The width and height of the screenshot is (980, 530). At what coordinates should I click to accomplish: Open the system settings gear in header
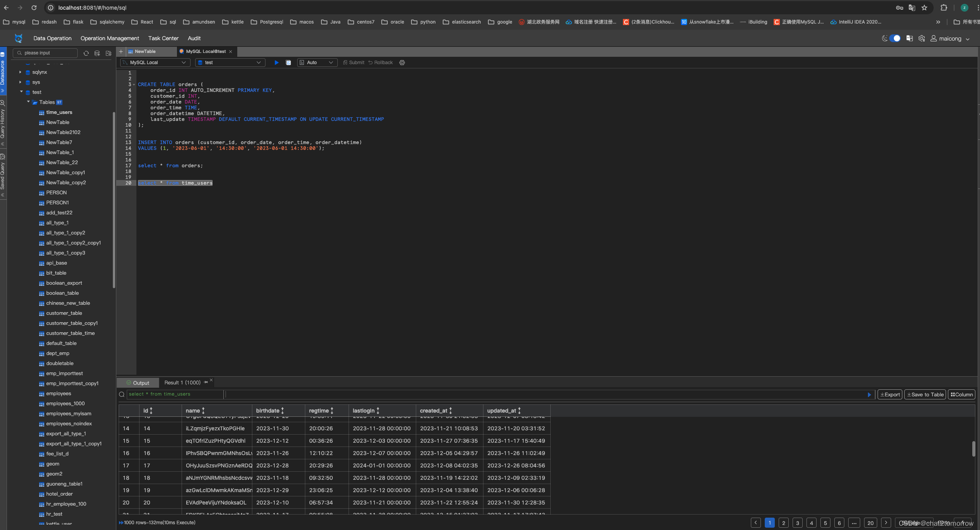tap(922, 38)
